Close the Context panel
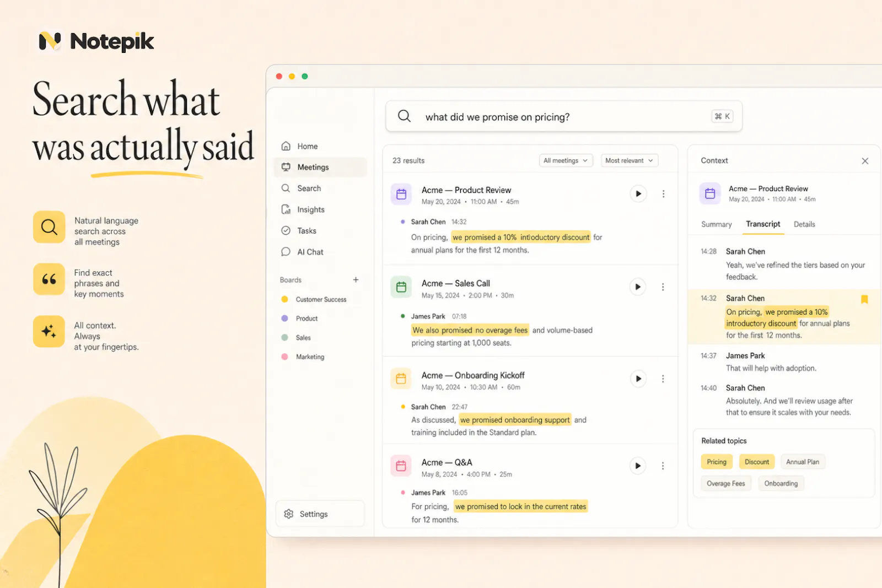 [865, 161]
